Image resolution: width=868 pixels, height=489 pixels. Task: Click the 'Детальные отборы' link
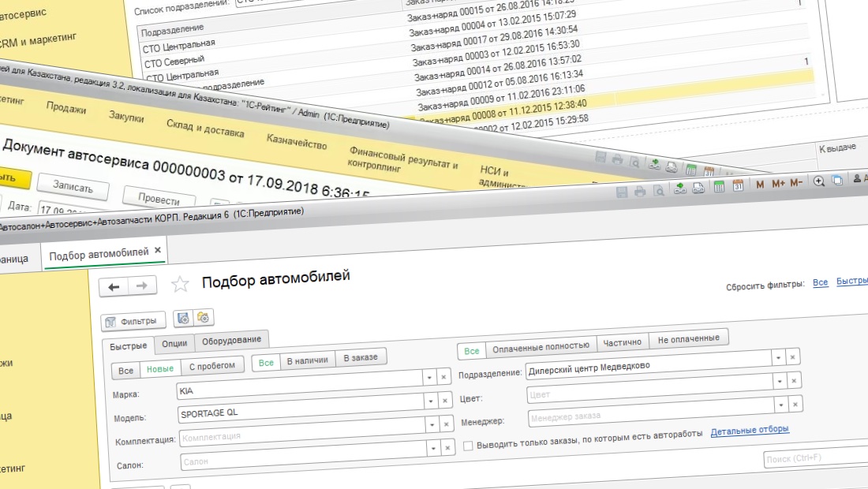pos(750,430)
